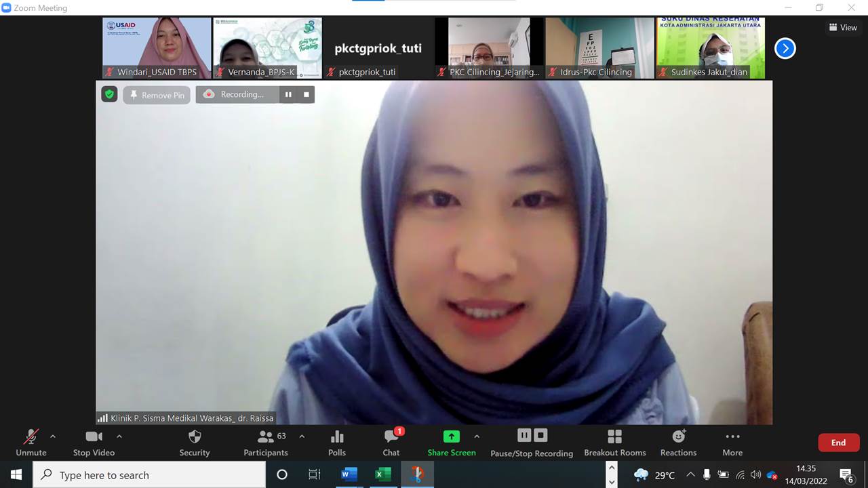The image size is (868, 488).
Task: Expand share options arrow beside Share Screen
Action: (x=477, y=436)
